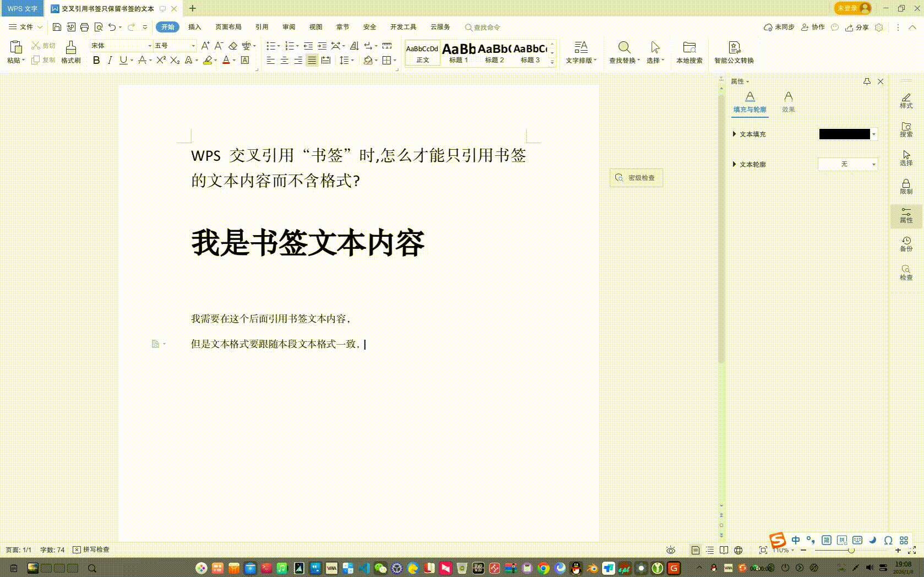Toggle Underline formatting

click(x=123, y=60)
